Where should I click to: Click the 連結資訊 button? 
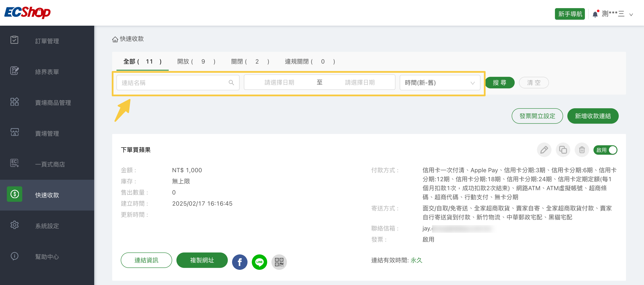[146, 260]
